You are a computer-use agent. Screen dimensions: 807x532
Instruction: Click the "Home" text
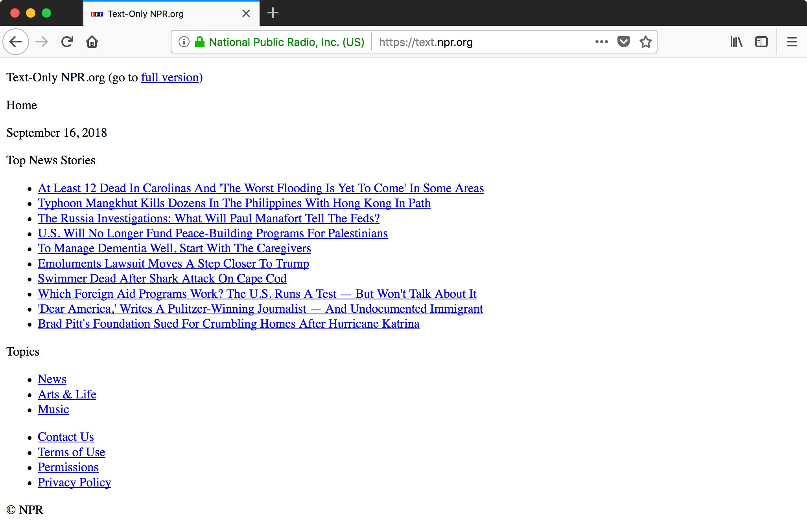(22, 105)
